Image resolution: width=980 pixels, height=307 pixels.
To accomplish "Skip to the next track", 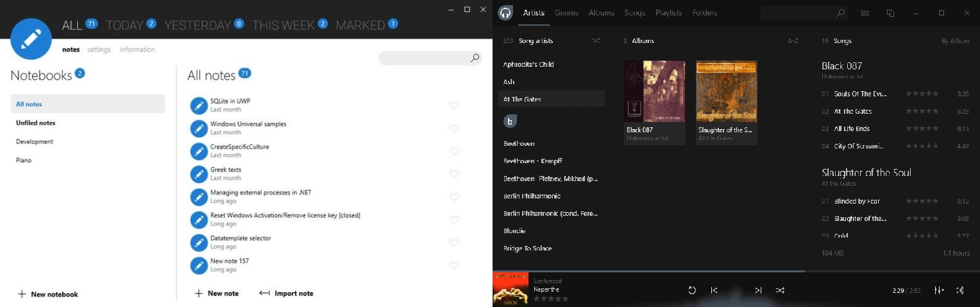I will click(758, 290).
